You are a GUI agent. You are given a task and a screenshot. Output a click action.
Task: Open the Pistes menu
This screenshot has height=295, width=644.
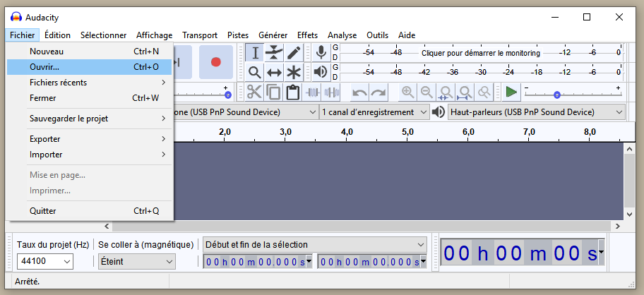tap(238, 35)
